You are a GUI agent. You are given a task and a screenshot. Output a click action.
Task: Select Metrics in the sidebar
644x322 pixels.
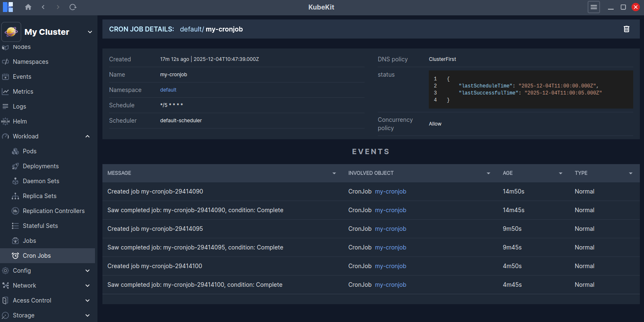pyautogui.click(x=23, y=92)
